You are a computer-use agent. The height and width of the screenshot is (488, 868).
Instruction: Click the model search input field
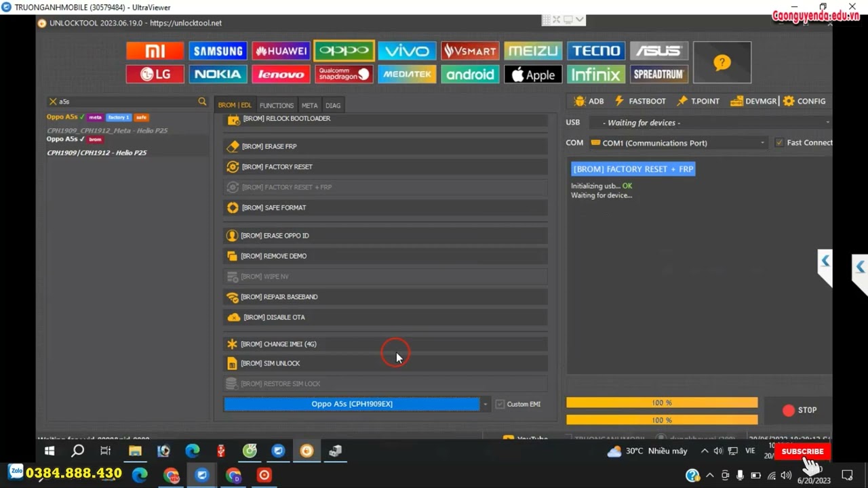click(126, 101)
